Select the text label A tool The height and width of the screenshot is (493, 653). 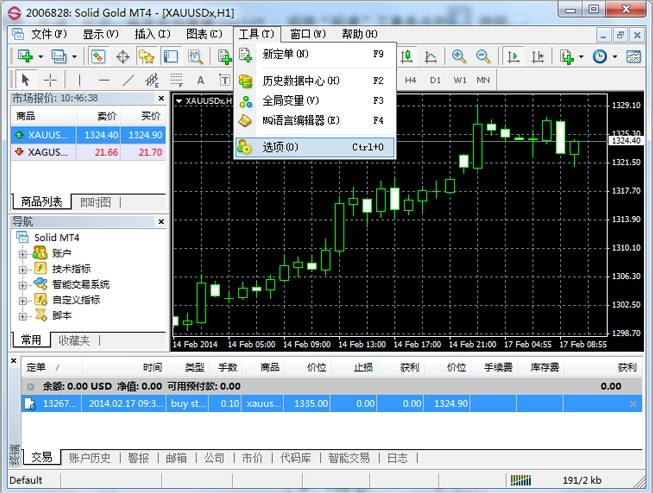(200, 80)
